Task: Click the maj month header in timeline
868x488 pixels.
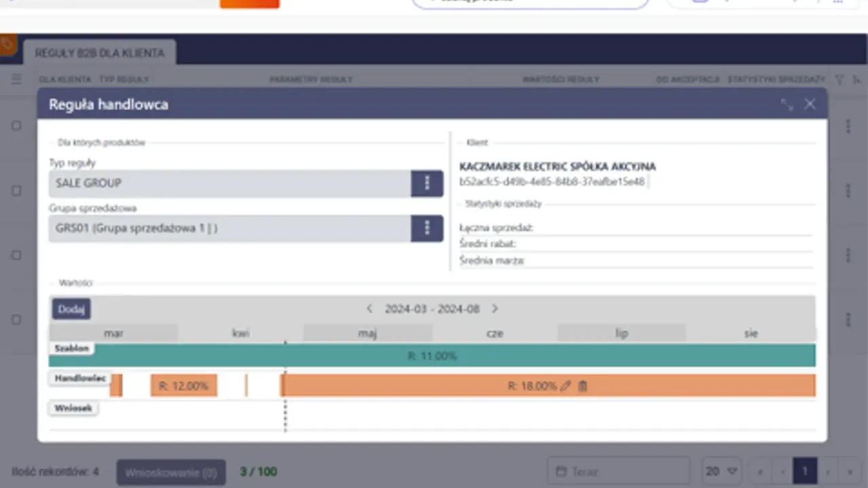Action: pyautogui.click(x=368, y=333)
